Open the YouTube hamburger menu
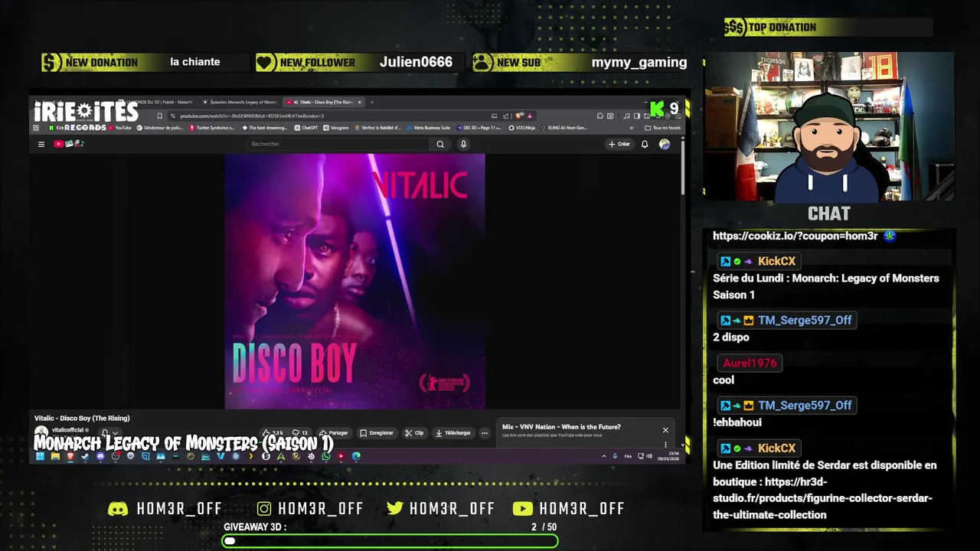Viewport: 980px width, 551px height. 41,144
